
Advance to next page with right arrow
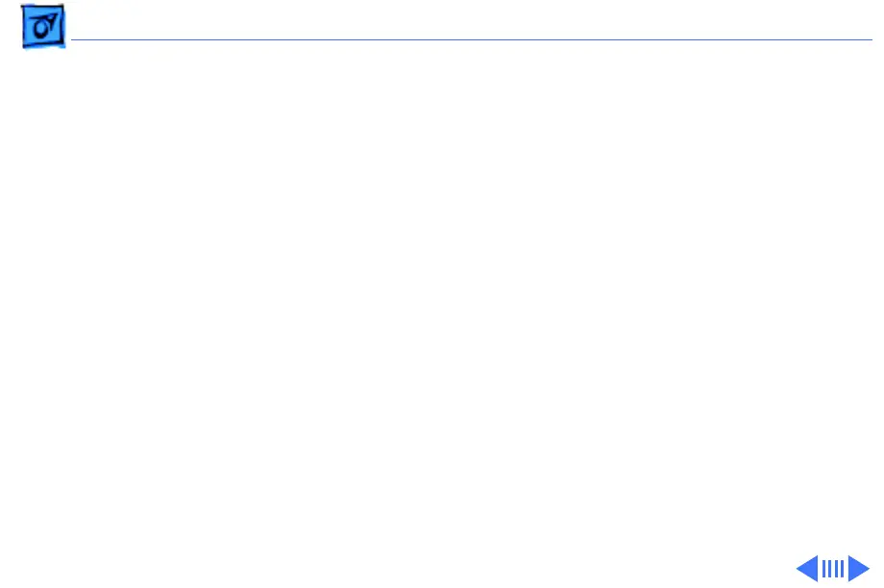[859, 568]
